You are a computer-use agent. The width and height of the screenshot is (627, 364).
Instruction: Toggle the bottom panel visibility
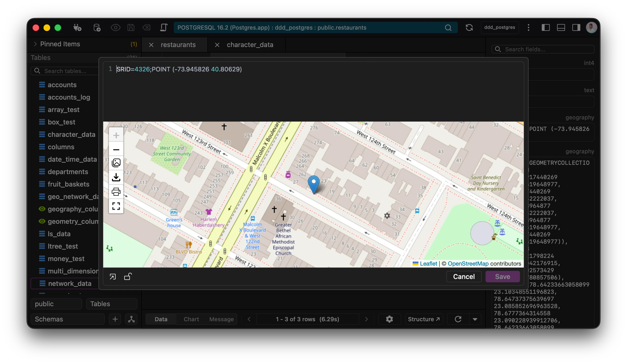point(561,27)
